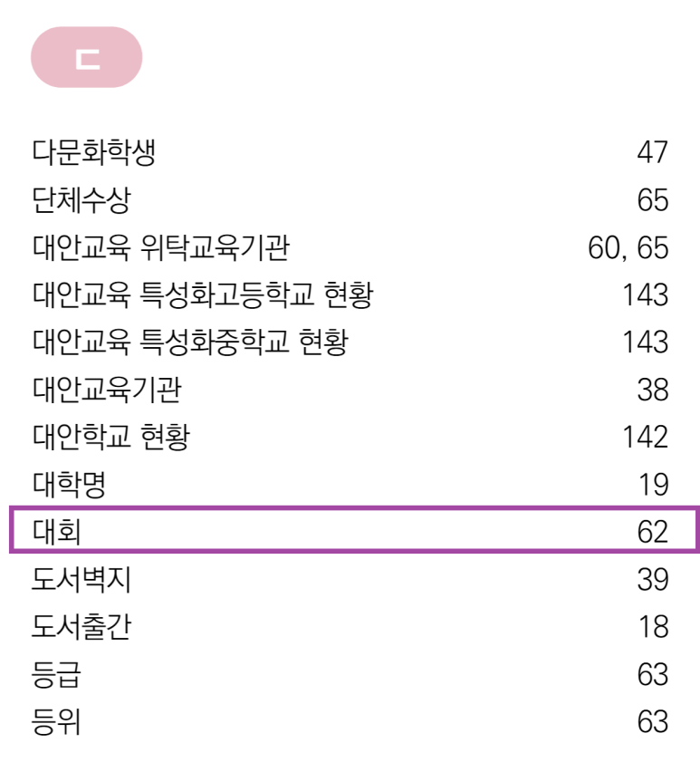The width and height of the screenshot is (700, 762).
Task: Select the 단체수상 index entry
Action: click(x=81, y=199)
